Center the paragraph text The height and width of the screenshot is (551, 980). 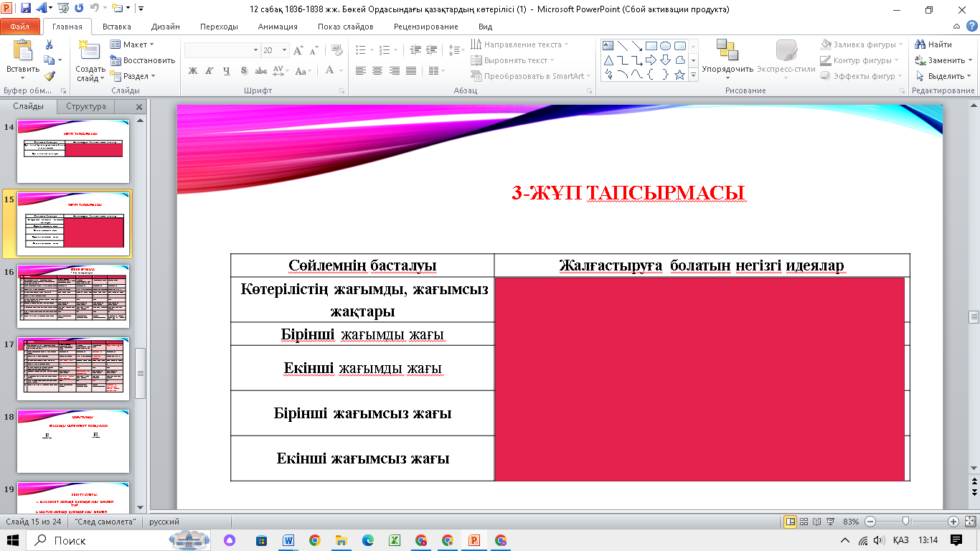(377, 71)
